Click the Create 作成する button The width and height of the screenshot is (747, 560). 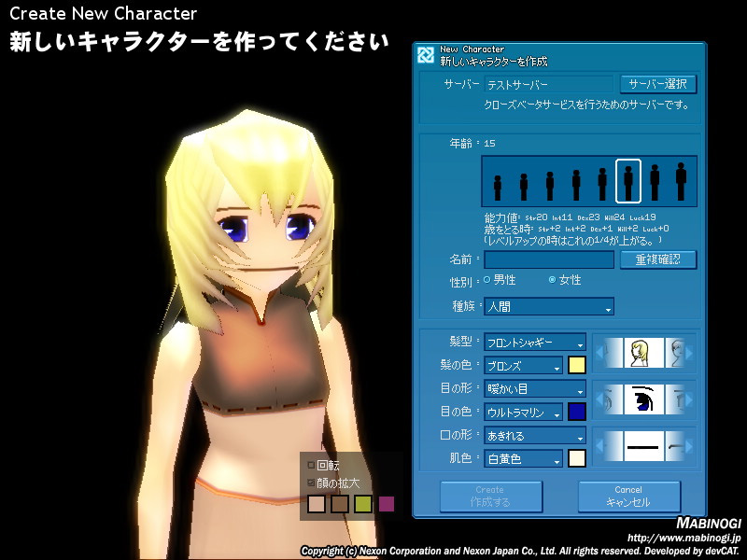pos(491,497)
